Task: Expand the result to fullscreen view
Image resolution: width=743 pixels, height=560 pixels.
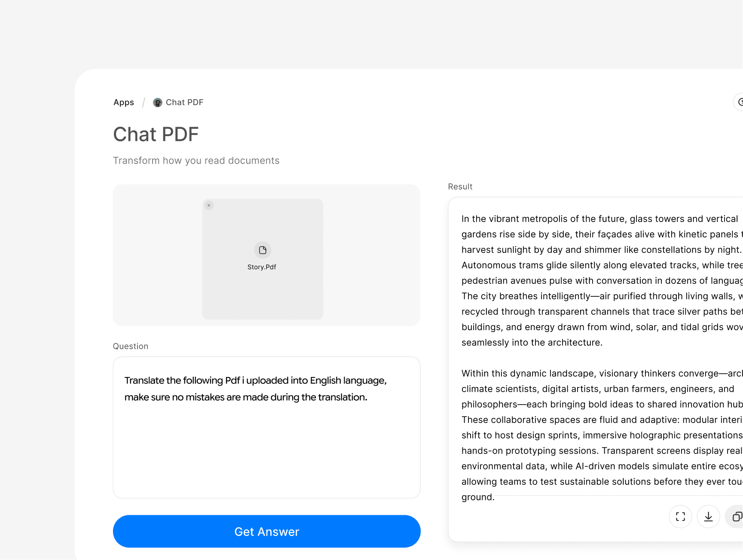Action: (680, 517)
